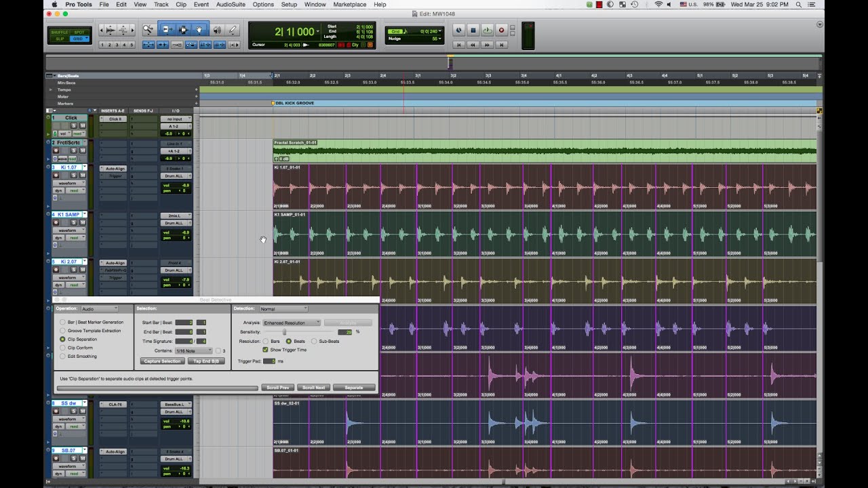Image resolution: width=868 pixels, height=488 pixels.
Task: Select the Zoomer tool
Action: [x=149, y=30]
